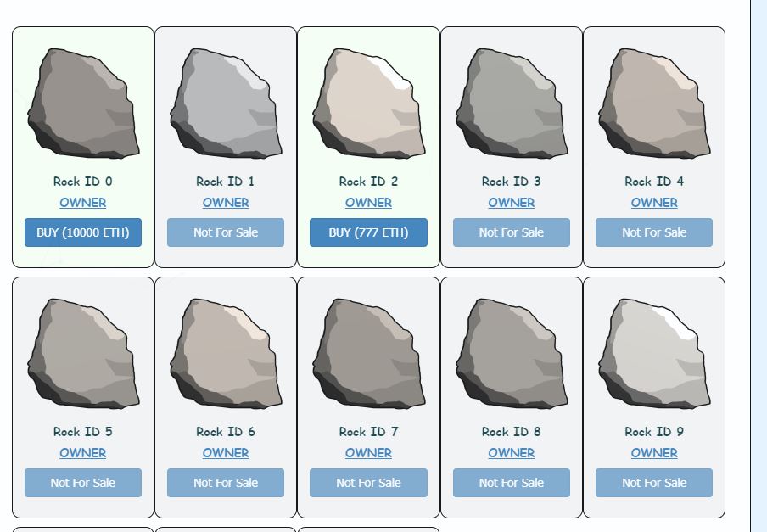Buy Rock ID 2 for 777 ETH
Viewport: 767px width, 532px height.
pos(368,232)
